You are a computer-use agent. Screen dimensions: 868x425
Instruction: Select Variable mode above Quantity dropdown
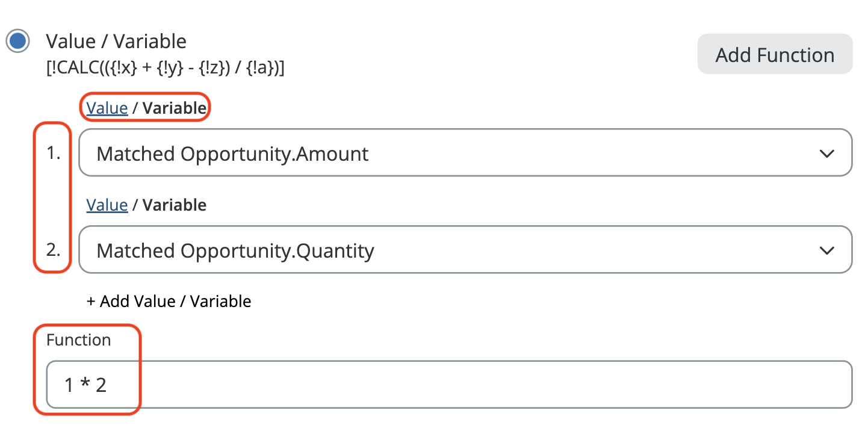pos(174,205)
